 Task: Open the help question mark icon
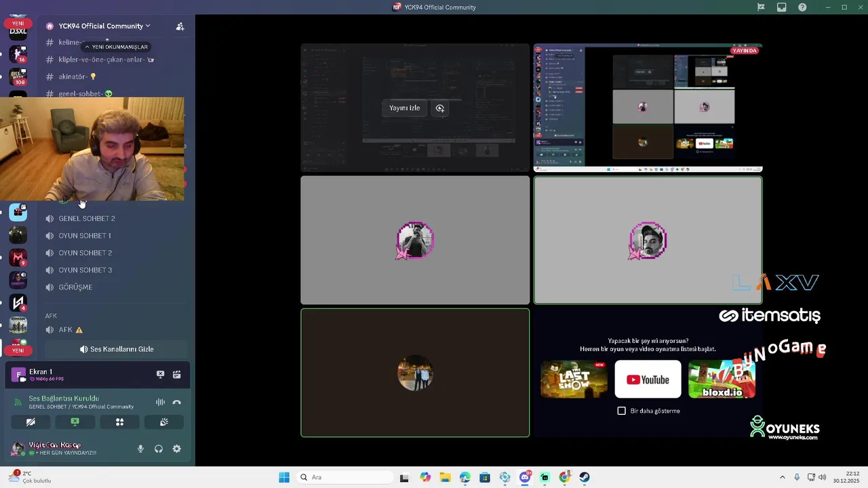coord(802,7)
